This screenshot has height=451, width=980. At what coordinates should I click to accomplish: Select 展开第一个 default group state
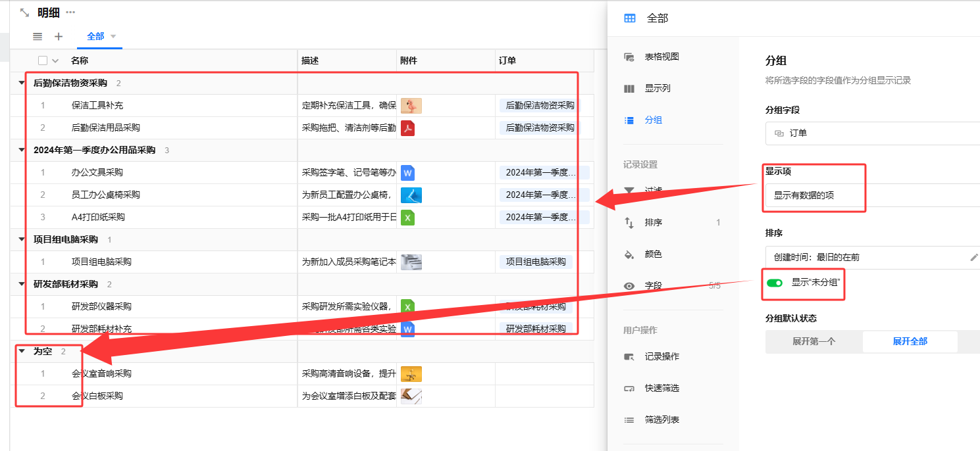coord(813,342)
